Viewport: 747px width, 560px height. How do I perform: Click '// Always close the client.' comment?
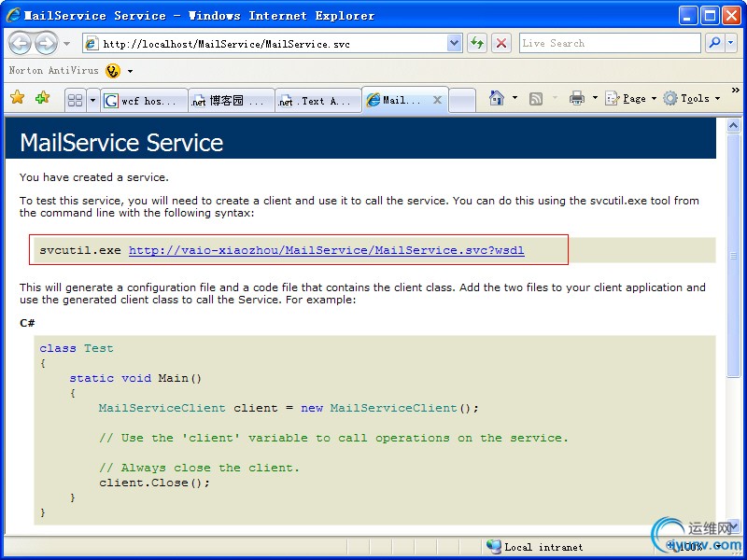(199, 468)
